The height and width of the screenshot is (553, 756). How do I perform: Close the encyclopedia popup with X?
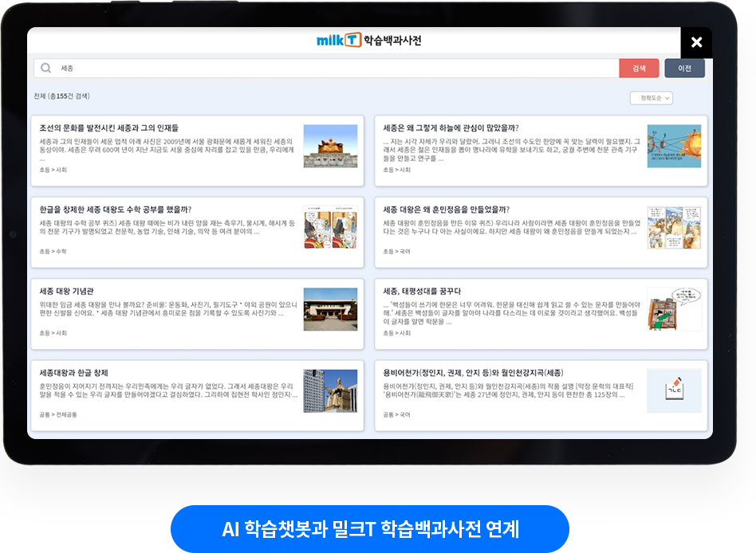696,43
